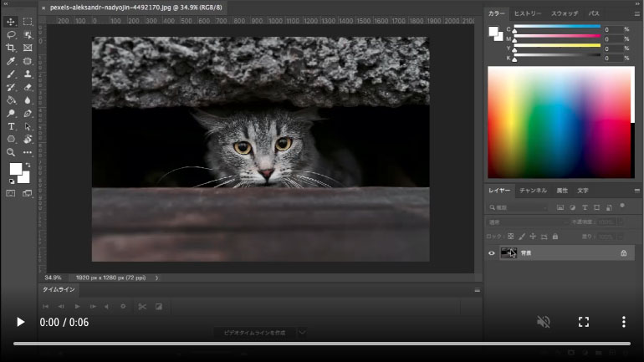Viewport: 644px width, 362px height.
Task: Enter fullscreen mode in video player
Action: point(584,322)
